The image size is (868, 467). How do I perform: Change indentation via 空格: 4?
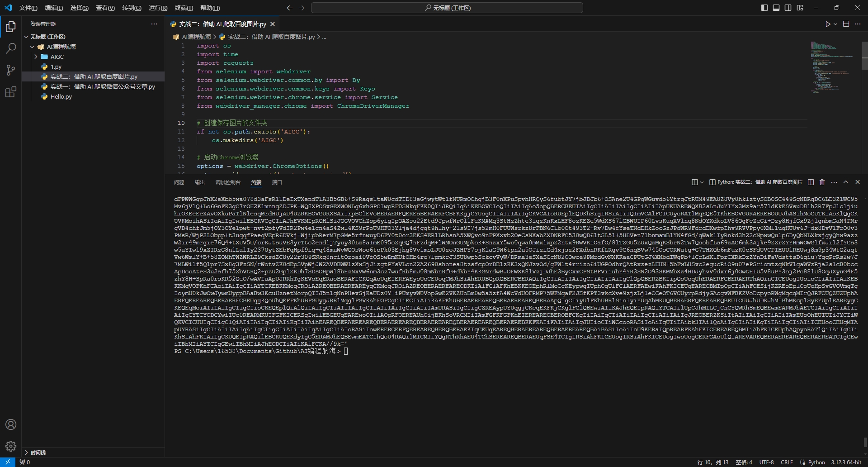[x=744, y=462]
